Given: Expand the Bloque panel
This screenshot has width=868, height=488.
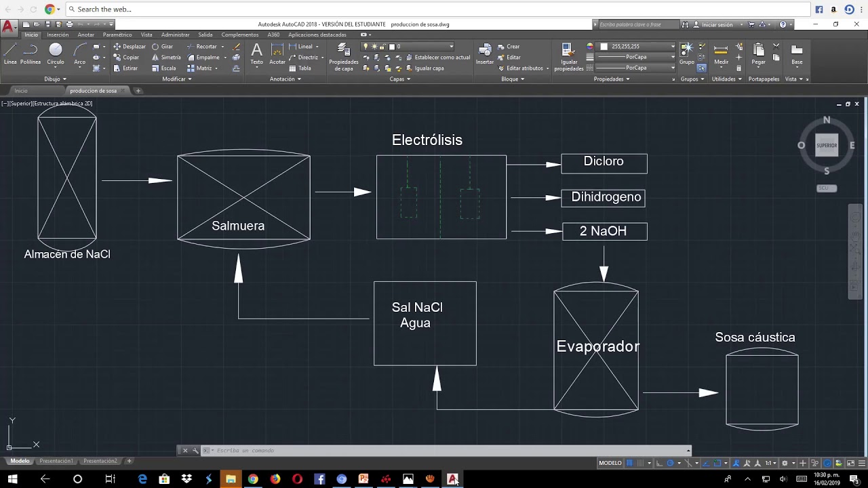Looking at the screenshot, I should 513,79.
